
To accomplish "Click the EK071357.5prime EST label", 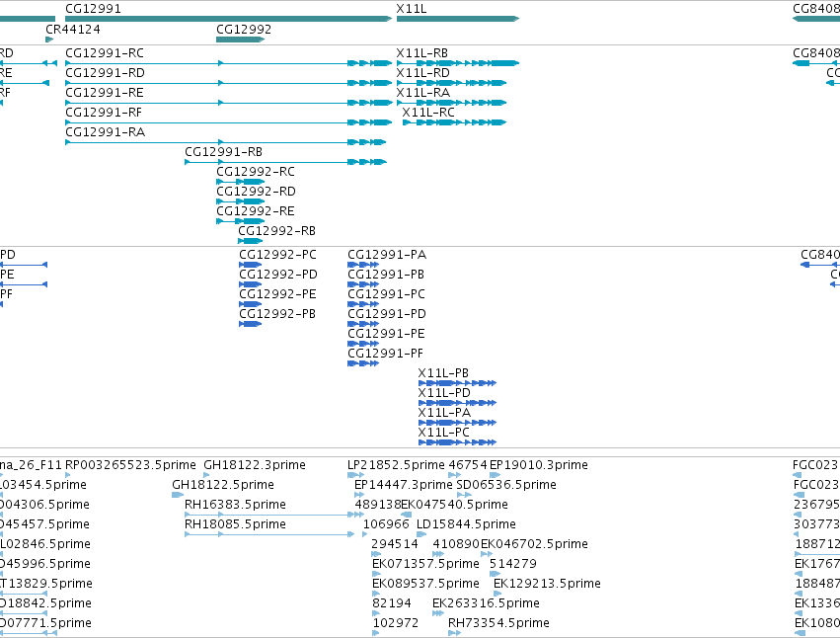I will (x=425, y=565).
